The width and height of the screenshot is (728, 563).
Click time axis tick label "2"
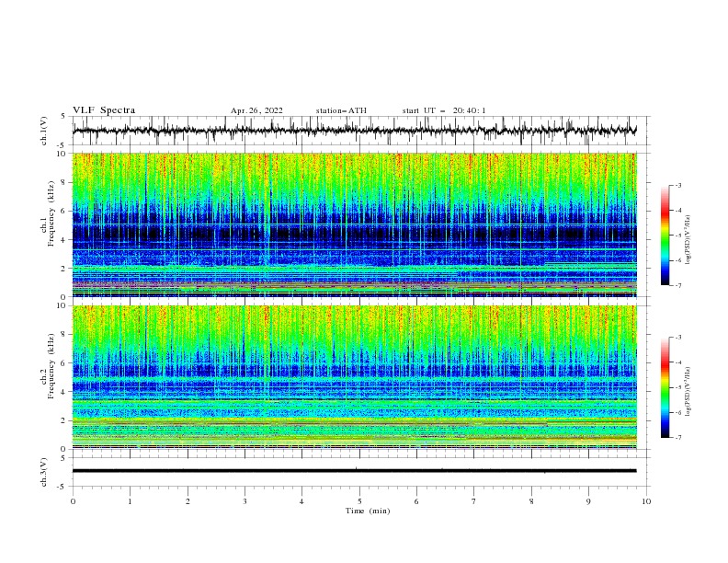point(188,501)
